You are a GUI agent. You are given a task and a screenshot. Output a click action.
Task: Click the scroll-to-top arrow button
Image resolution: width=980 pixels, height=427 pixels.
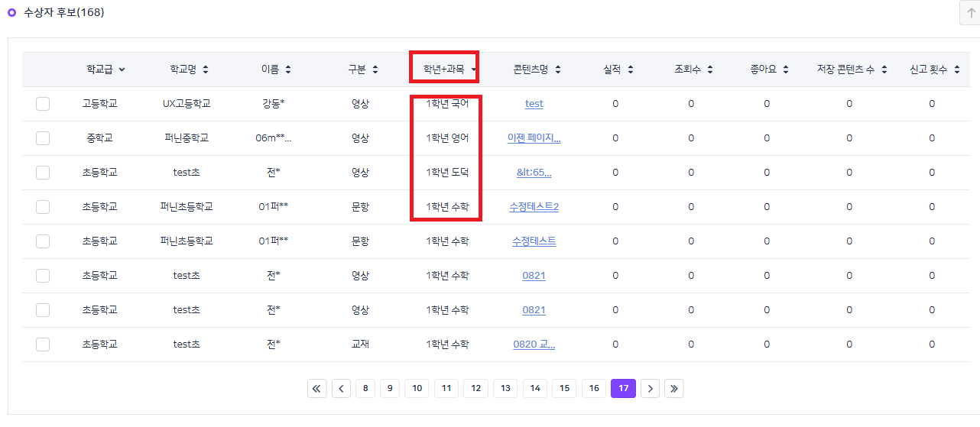tap(969, 13)
